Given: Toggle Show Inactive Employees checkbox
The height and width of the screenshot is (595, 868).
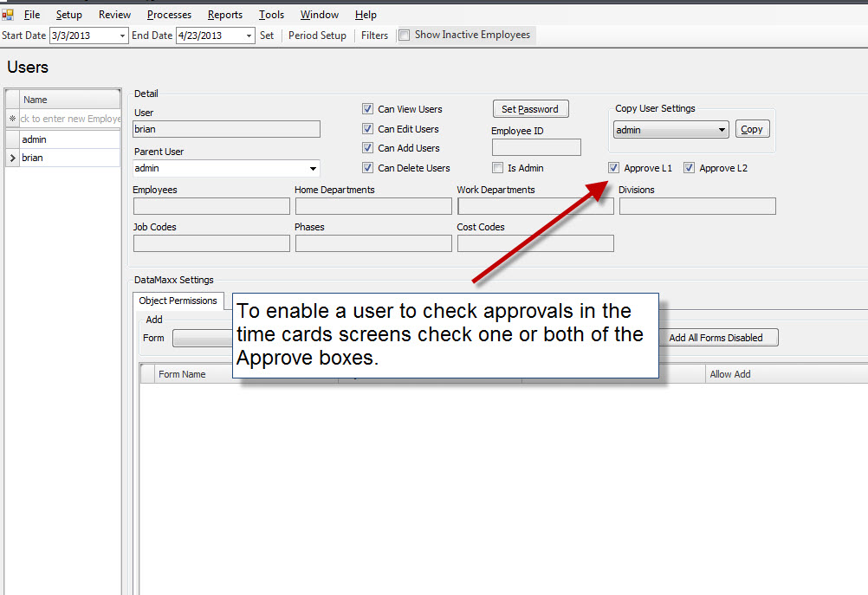Looking at the screenshot, I should (404, 36).
